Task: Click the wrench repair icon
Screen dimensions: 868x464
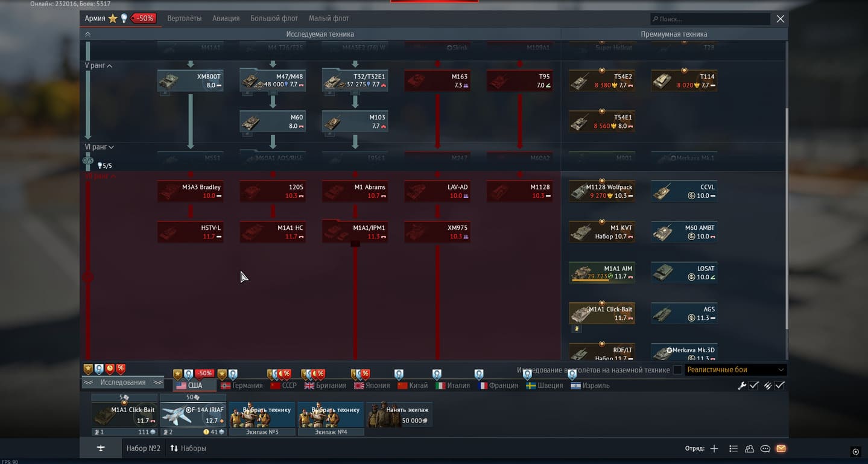Action: pos(742,386)
